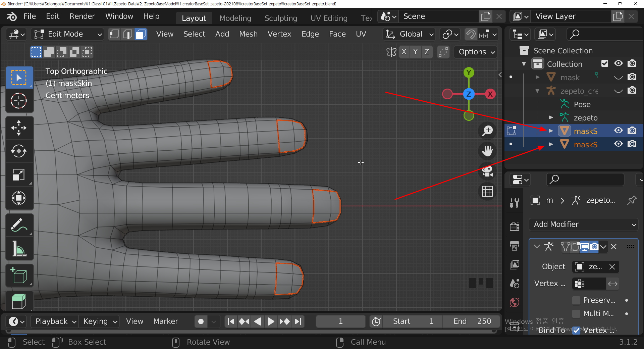Toggle visibility of zepeto_cre armature
The height and width of the screenshot is (349, 644).
tap(619, 91)
